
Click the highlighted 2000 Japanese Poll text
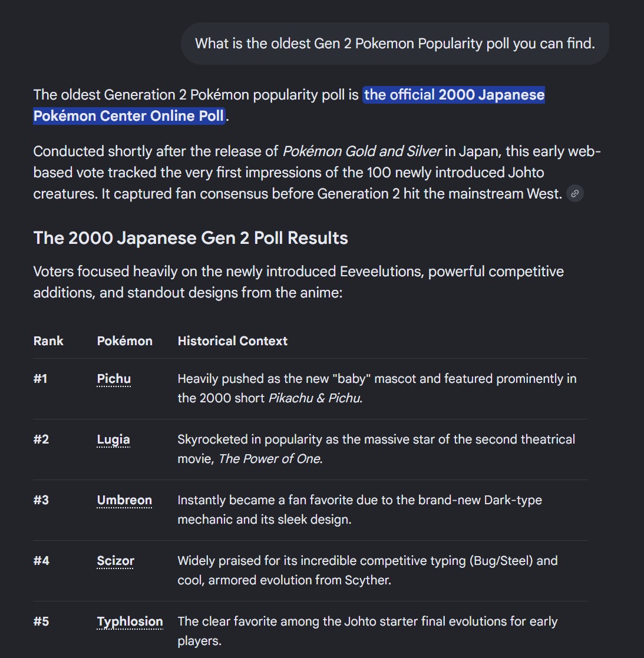pyautogui.click(x=289, y=105)
